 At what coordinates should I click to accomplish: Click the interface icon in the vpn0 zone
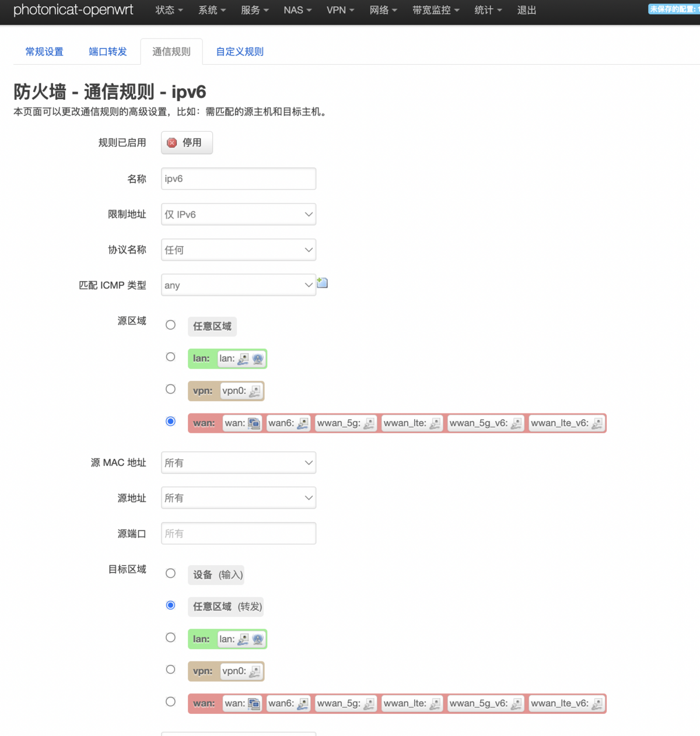(x=254, y=391)
